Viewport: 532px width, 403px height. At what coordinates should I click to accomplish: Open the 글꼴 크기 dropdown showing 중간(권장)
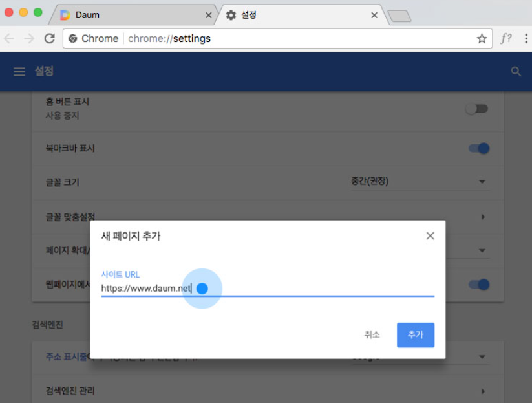click(482, 182)
